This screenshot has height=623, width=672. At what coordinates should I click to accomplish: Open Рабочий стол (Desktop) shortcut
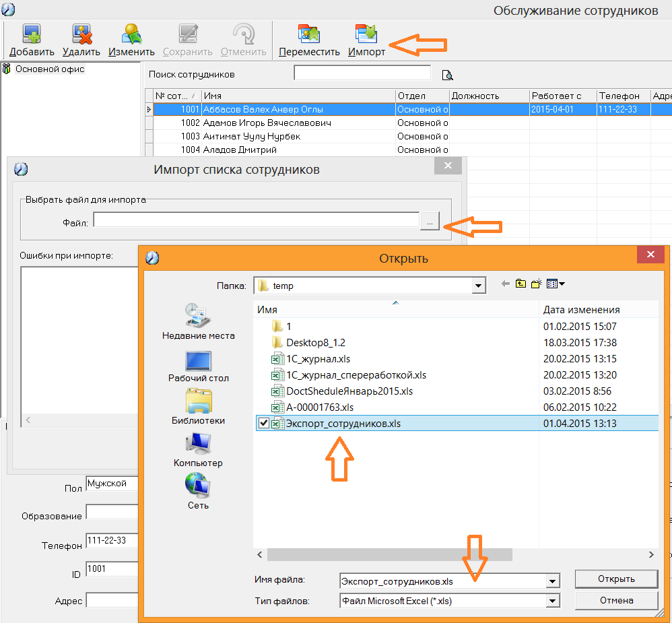tap(199, 366)
